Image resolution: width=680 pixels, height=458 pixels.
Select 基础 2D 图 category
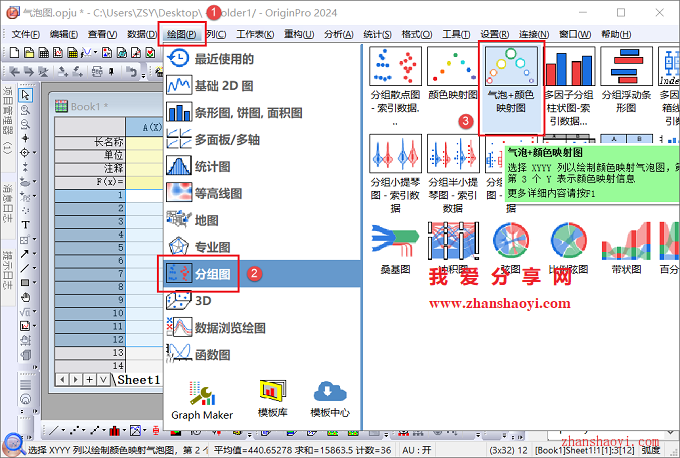coord(262,86)
